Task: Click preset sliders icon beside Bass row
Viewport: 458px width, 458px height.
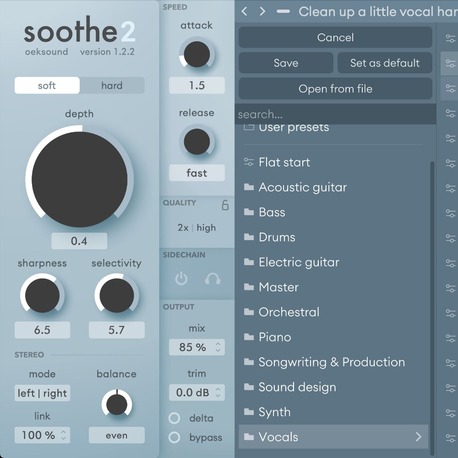Action: (450, 213)
